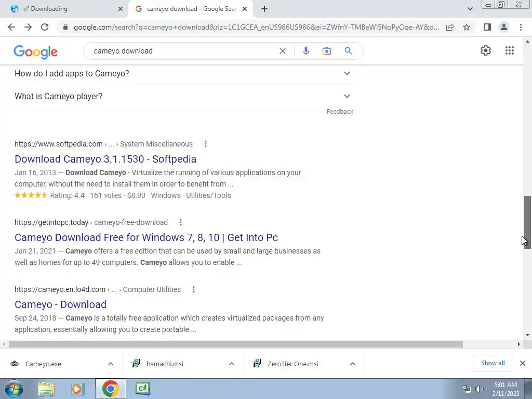The height and width of the screenshot is (399, 532).
Task: Open Google apps grid
Action: [x=510, y=50]
